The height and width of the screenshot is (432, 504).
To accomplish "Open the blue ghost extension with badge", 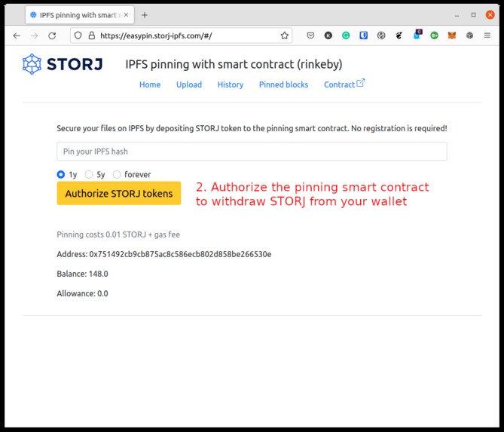I will (x=417, y=35).
